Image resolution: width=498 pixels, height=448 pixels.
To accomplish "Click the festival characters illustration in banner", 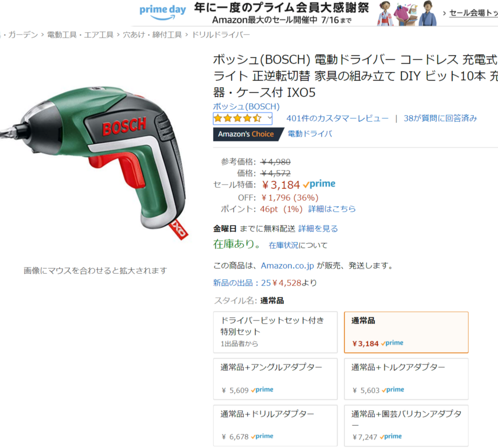I will click(x=407, y=13).
